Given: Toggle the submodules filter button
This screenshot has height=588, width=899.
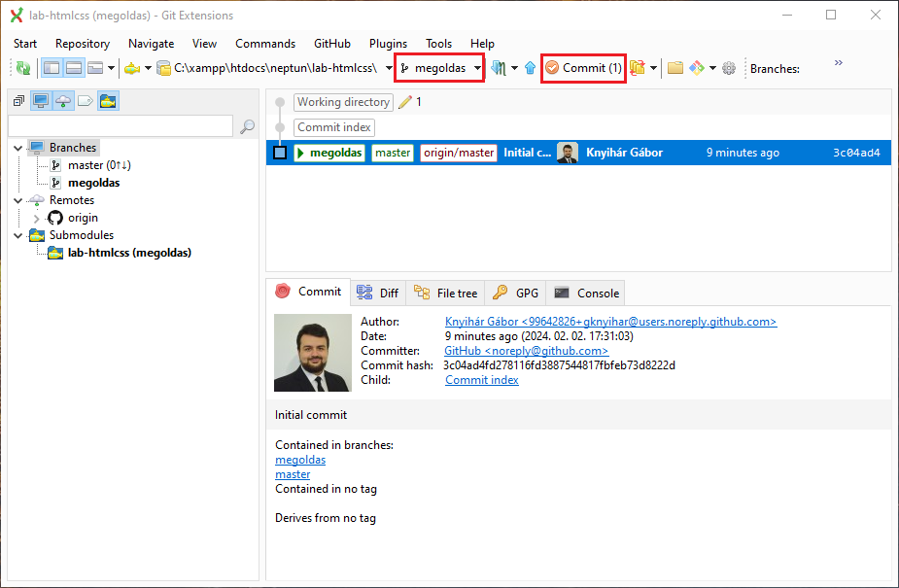Looking at the screenshot, I should [108, 101].
